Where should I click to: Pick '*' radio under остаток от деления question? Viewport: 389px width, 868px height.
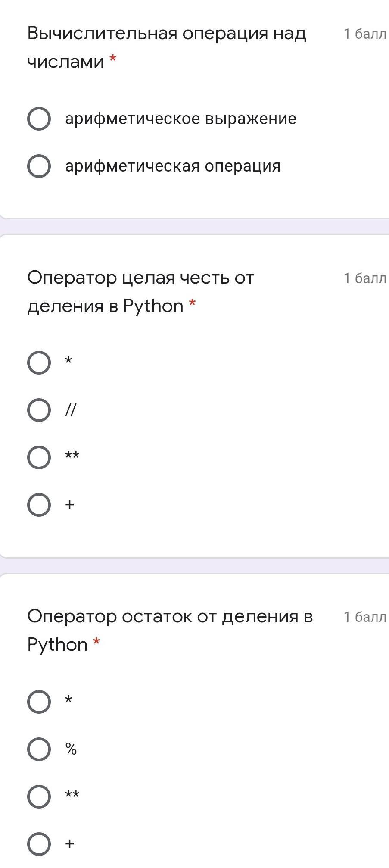[x=39, y=702]
